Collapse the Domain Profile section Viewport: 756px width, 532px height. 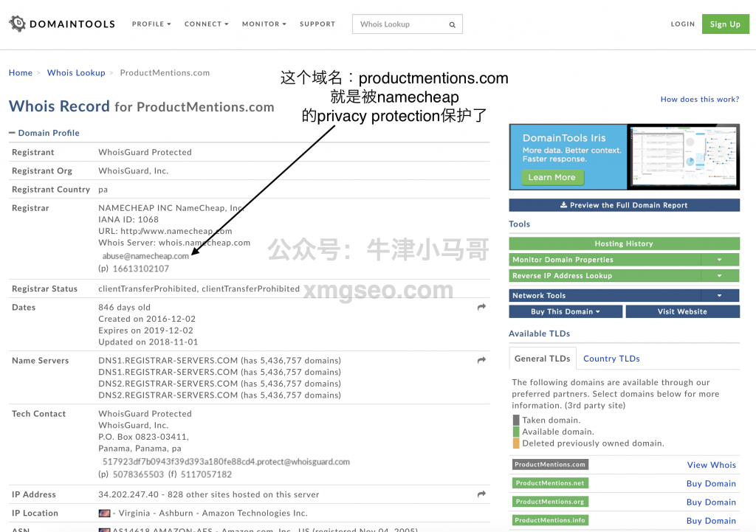coord(44,133)
